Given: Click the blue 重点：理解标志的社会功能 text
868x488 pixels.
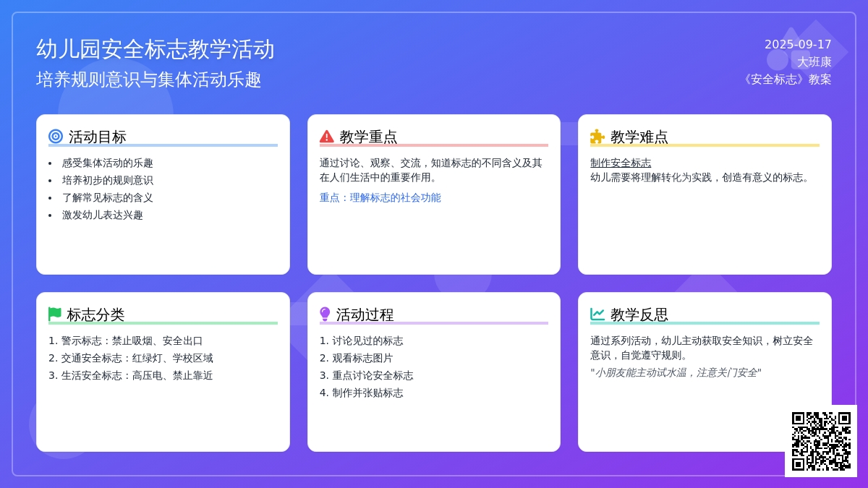Looking at the screenshot, I should tap(380, 197).
